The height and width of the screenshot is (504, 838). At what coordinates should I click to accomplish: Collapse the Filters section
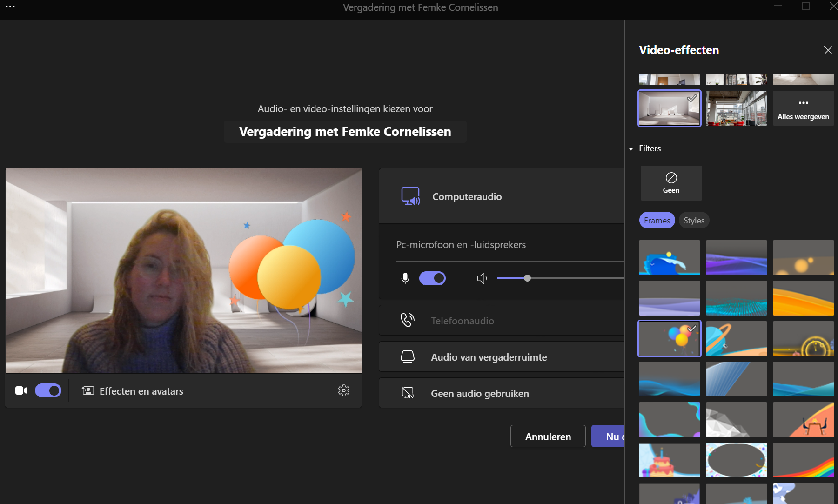pyautogui.click(x=631, y=148)
